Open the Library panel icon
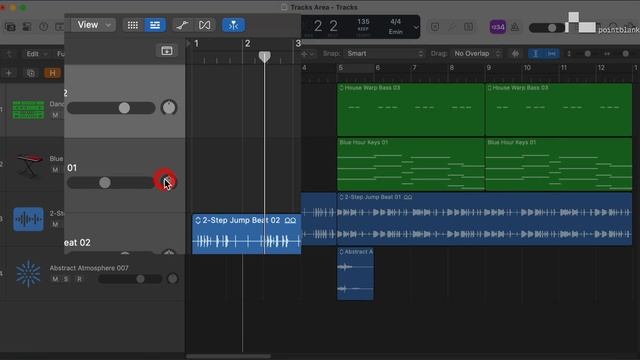This screenshot has width=640, height=360. (10, 27)
